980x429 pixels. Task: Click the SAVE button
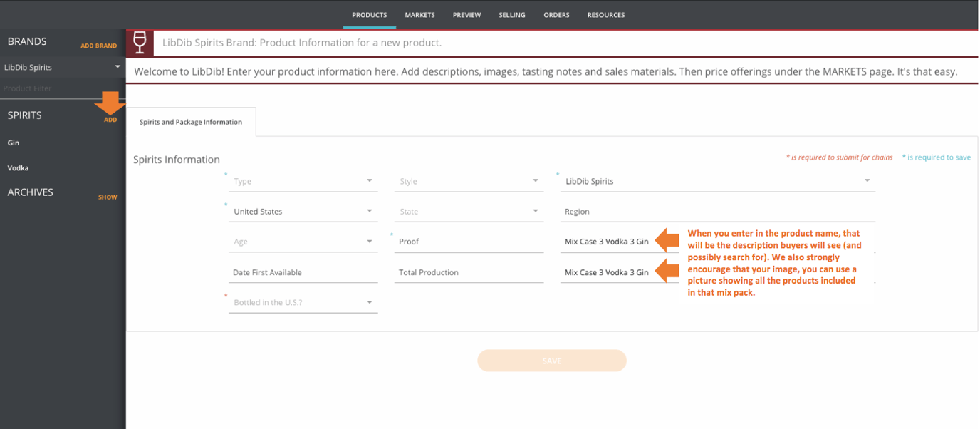552,361
